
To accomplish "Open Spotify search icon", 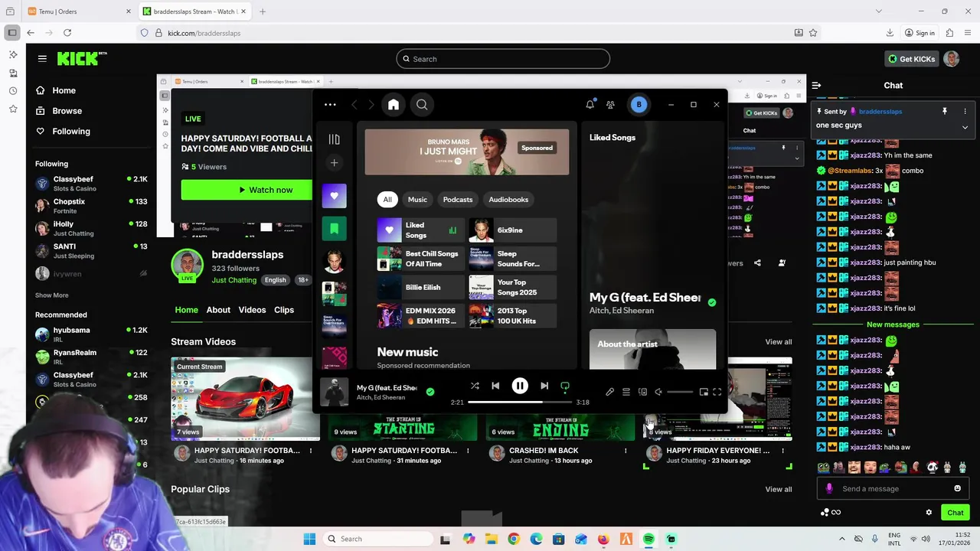I will tap(422, 105).
